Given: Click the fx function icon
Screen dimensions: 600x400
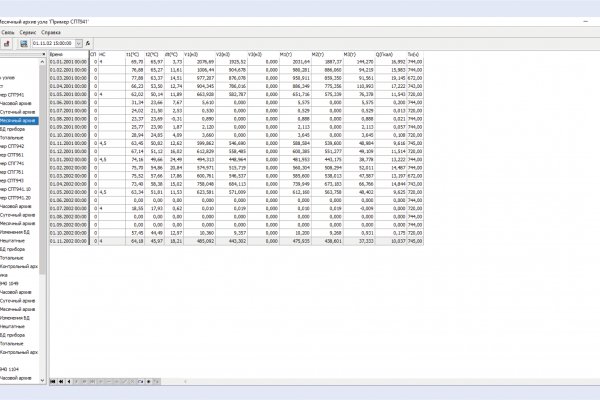Looking at the screenshot, I should (88, 44).
